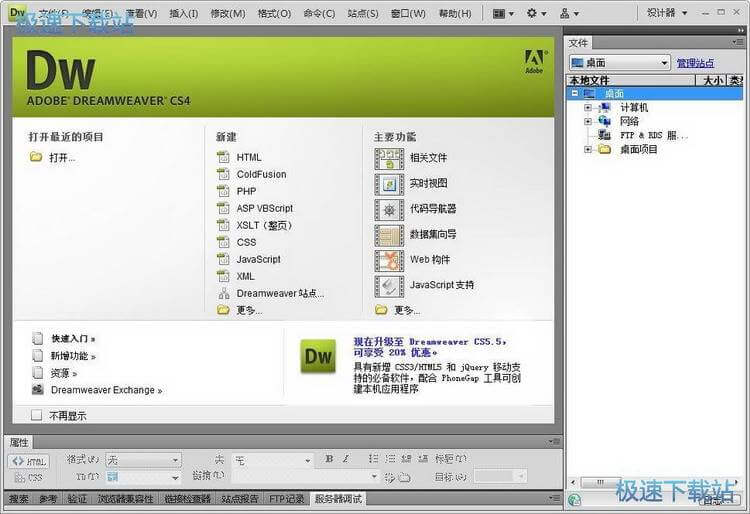Switch to the 浏览器兼容性 tab
Screen dimensions: 750x514
pyautogui.click(x=125, y=499)
